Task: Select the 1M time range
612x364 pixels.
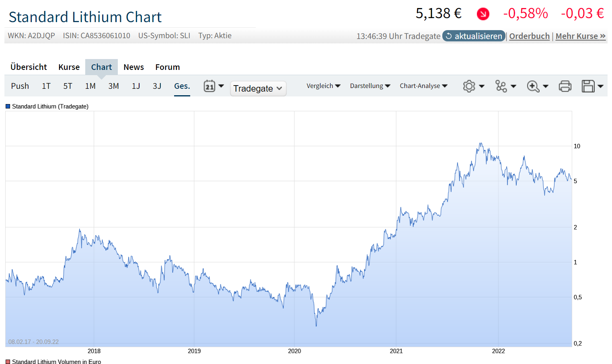Action: (90, 86)
